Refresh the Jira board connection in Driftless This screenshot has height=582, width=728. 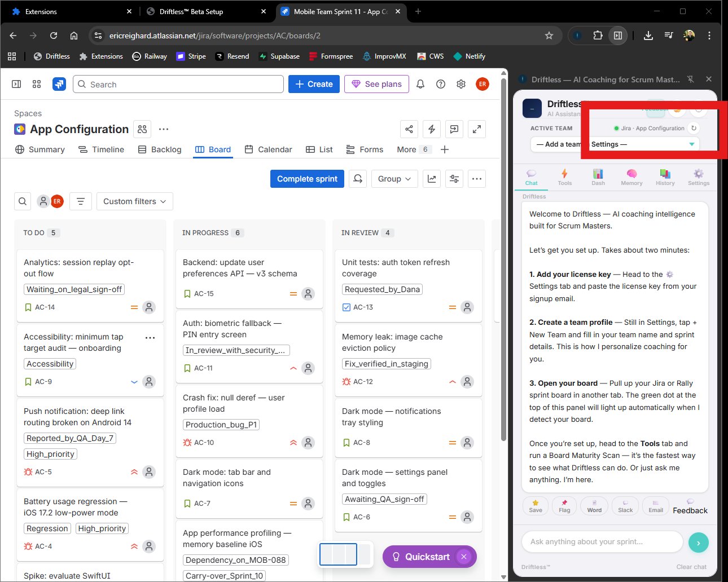pos(694,128)
